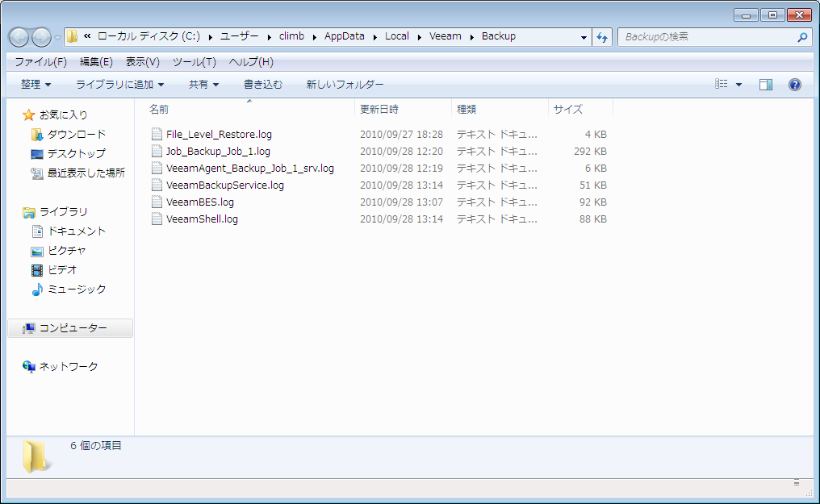Open 最近表示した場所 in the navigation pane
This screenshot has width=820, height=504.
[x=86, y=173]
